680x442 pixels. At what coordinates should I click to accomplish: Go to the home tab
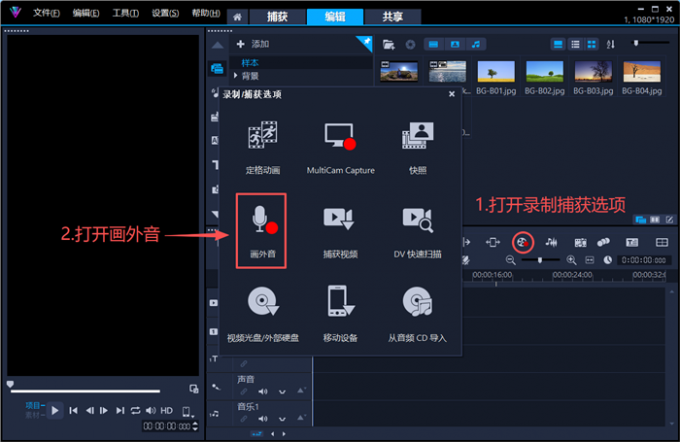(237, 17)
